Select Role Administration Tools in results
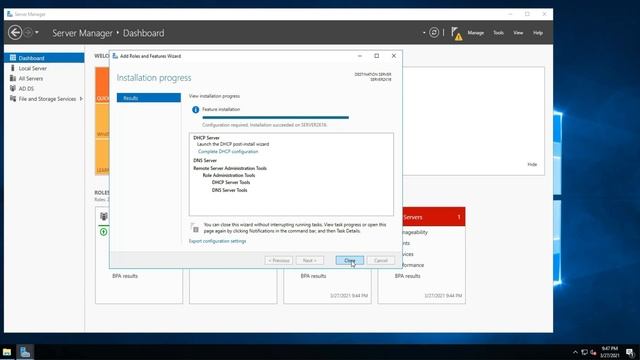 point(229,175)
